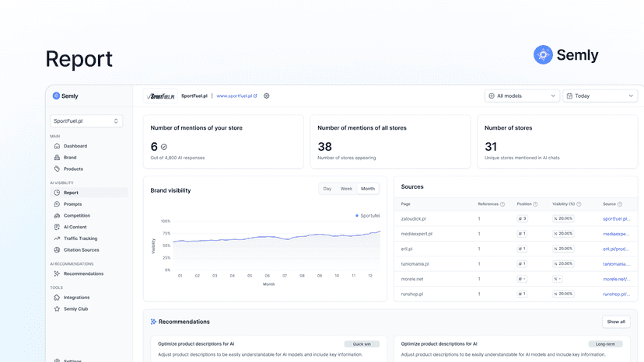Viewport: 644px width, 362px height.
Task: Click the globe icon in All models selector
Action: click(492, 96)
